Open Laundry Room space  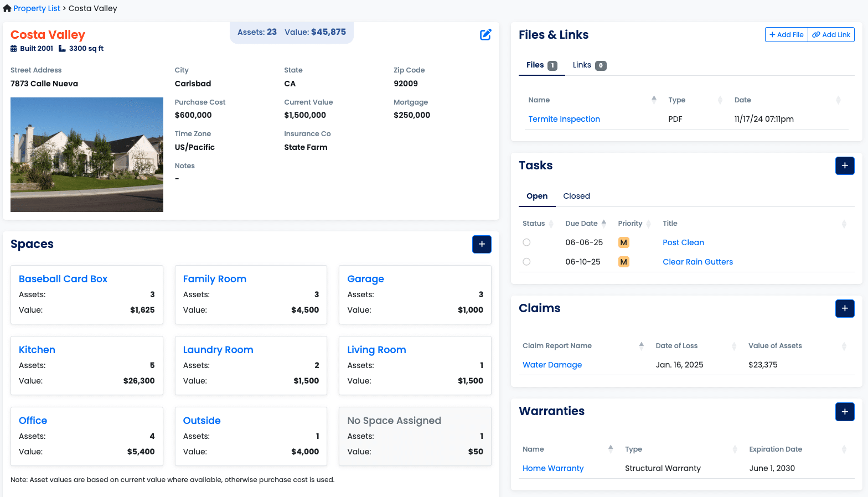tap(218, 350)
